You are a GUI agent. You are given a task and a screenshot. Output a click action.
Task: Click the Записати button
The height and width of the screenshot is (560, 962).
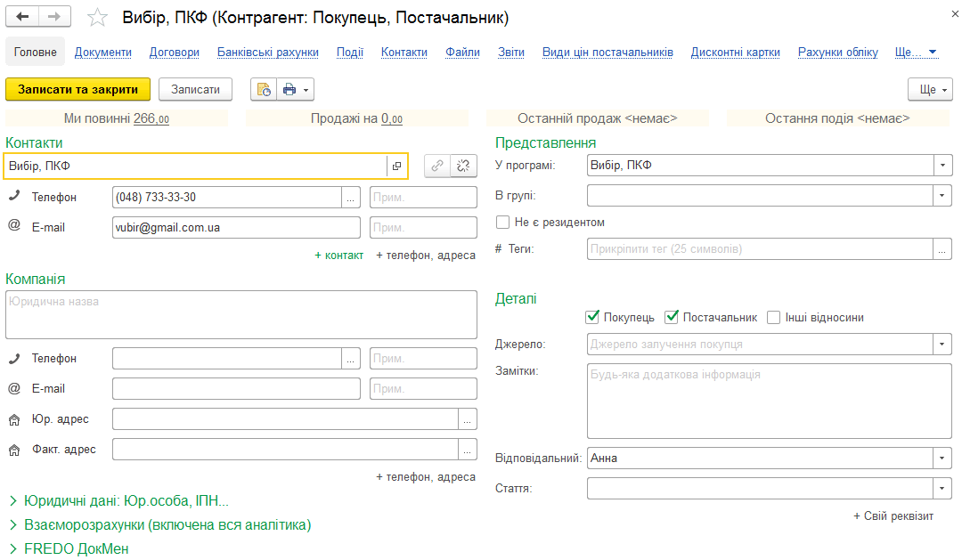pos(195,90)
